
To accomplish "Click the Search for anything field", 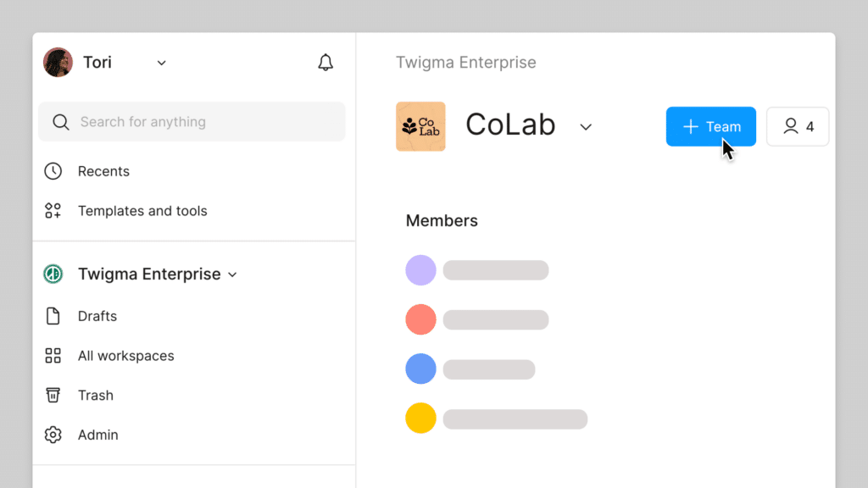I will point(170,122).
